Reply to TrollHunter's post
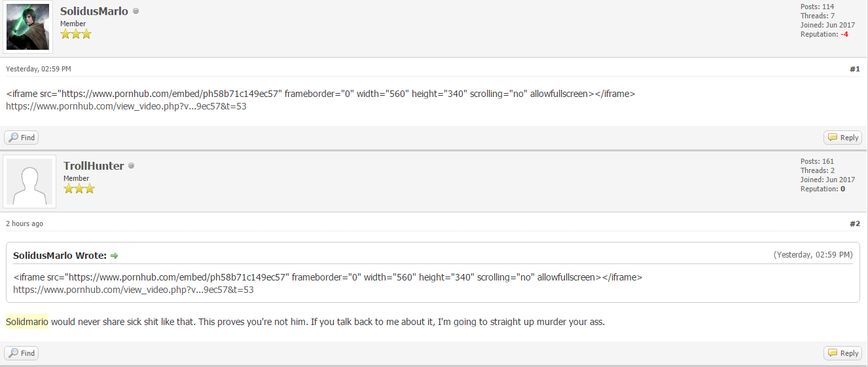The image size is (868, 367). pos(842,353)
